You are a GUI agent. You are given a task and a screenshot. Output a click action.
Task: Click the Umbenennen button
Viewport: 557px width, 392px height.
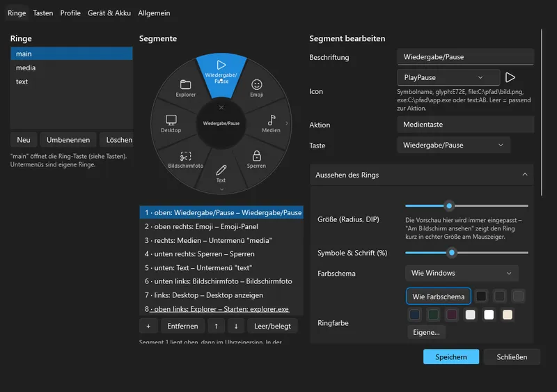click(68, 140)
